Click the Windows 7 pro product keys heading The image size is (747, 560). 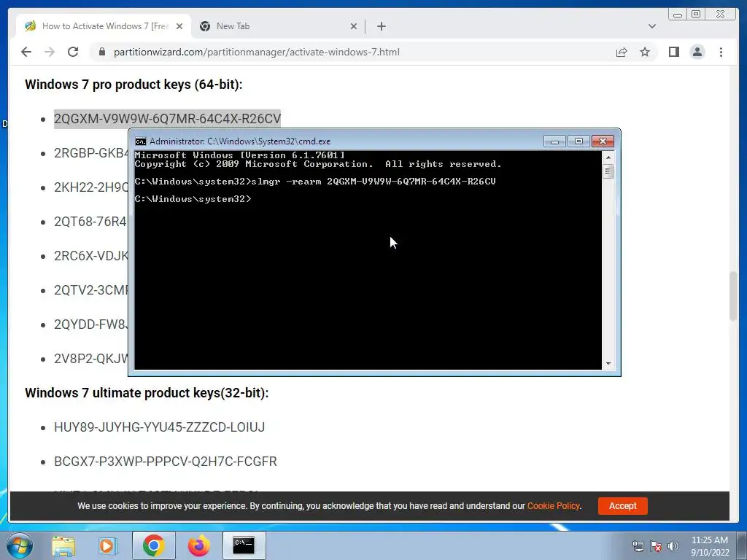click(x=133, y=85)
